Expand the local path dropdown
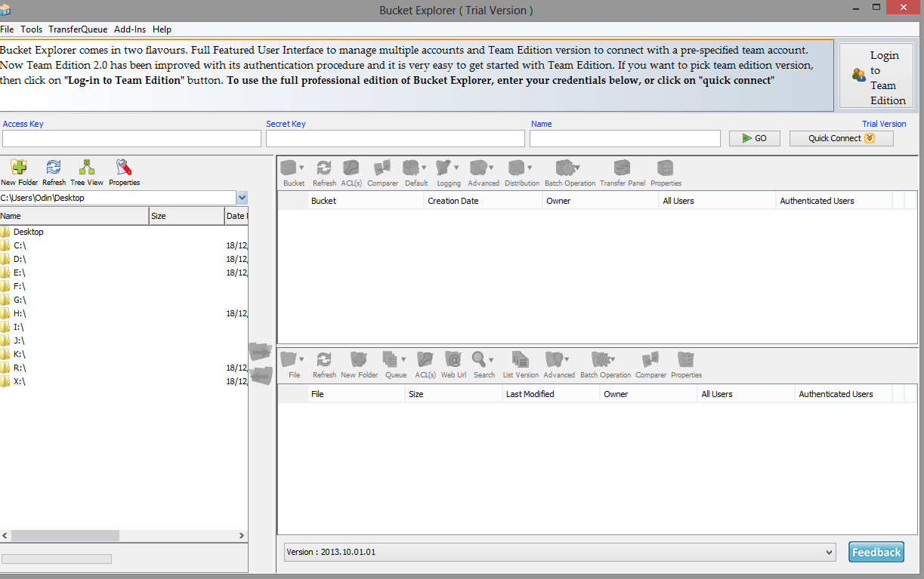Image resolution: width=924 pixels, height=579 pixels. [x=242, y=198]
